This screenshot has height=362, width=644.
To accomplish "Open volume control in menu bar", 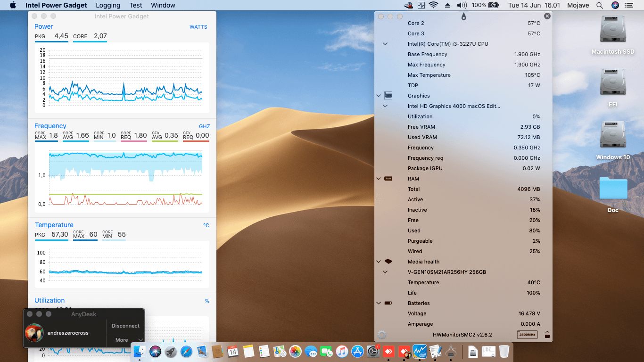I will [462, 5].
